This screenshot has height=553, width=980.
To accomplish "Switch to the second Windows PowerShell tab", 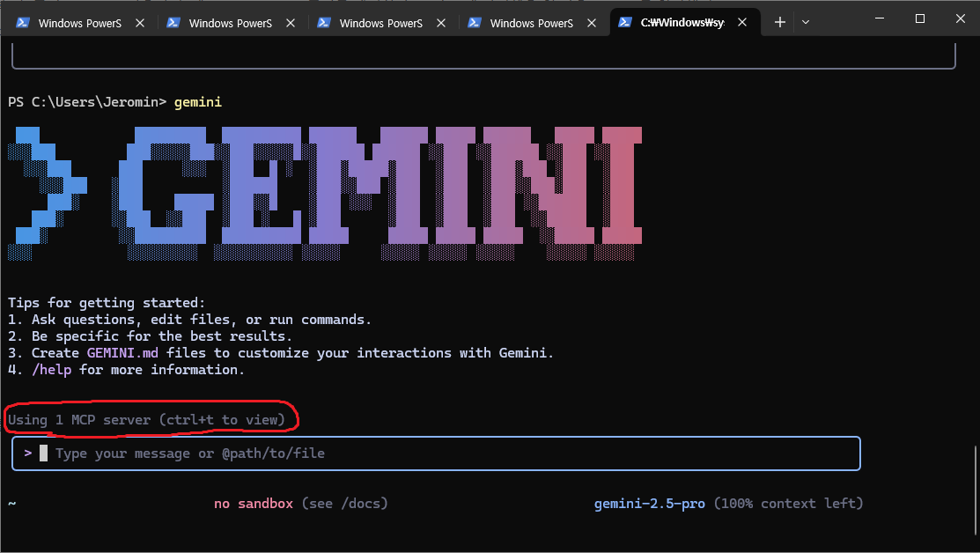I will [230, 23].
